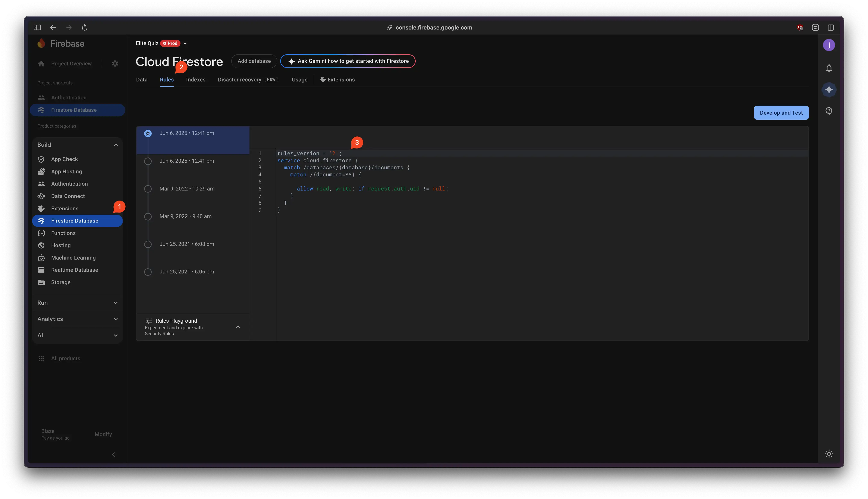
Task: Select Mar 9, 2022 10:29 am version
Action: (193, 189)
